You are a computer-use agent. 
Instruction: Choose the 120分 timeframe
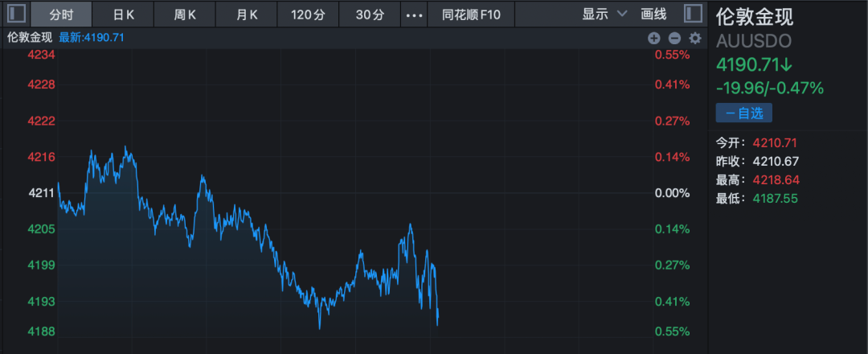pos(306,14)
